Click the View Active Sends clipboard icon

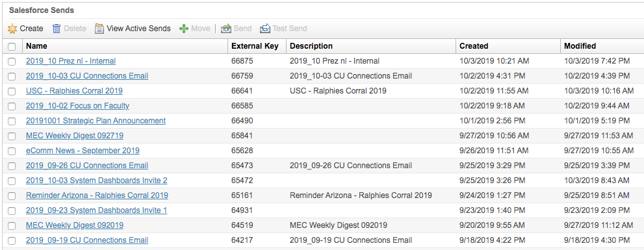point(99,29)
